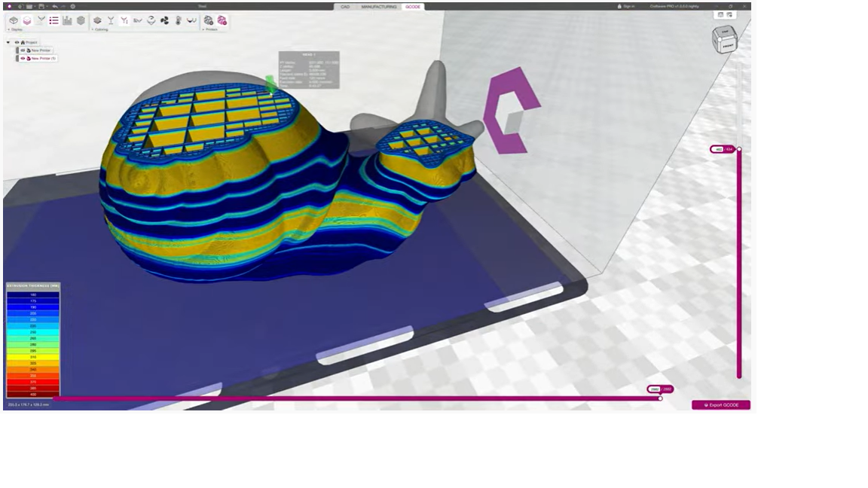Click the add printer gear icon
868x488 pixels.
coord(209,20)
